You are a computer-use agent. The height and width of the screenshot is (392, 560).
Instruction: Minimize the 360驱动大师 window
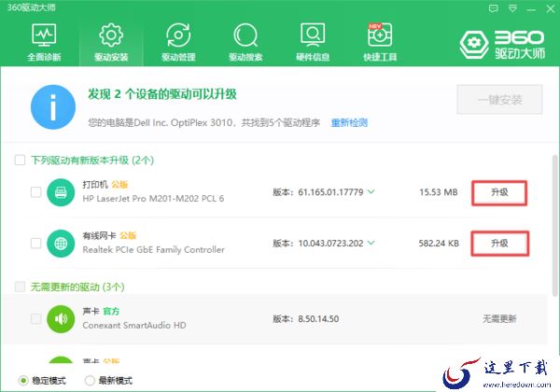531,8
